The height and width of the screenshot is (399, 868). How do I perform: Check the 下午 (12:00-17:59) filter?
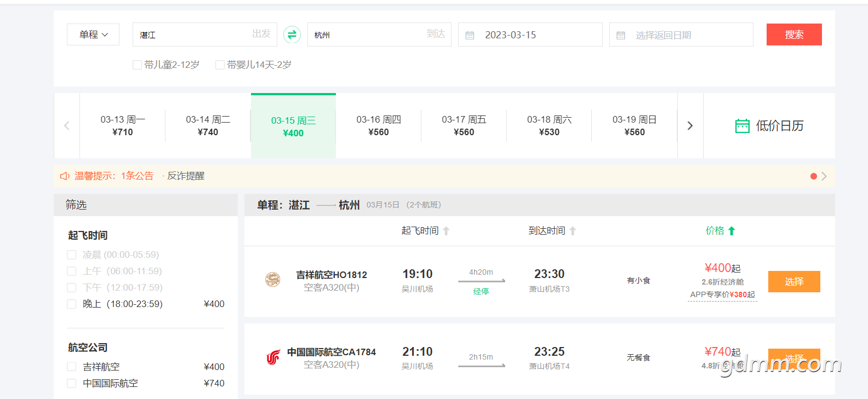pyautogui.click(x=71, y=287)
